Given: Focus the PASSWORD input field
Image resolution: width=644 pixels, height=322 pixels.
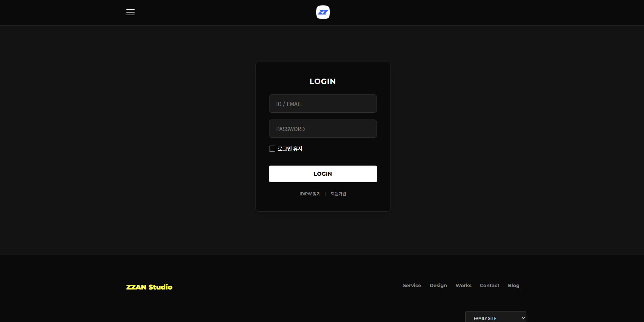Looking at the screenshot, I should point(323,129).
